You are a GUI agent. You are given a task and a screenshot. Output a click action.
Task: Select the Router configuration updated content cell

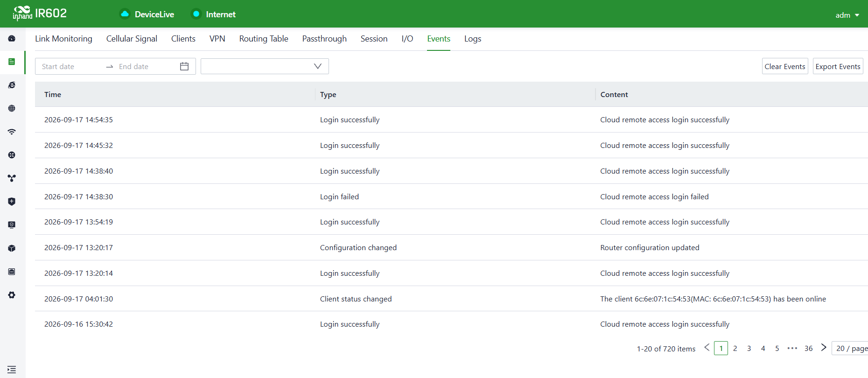click(x=650, y=247)
